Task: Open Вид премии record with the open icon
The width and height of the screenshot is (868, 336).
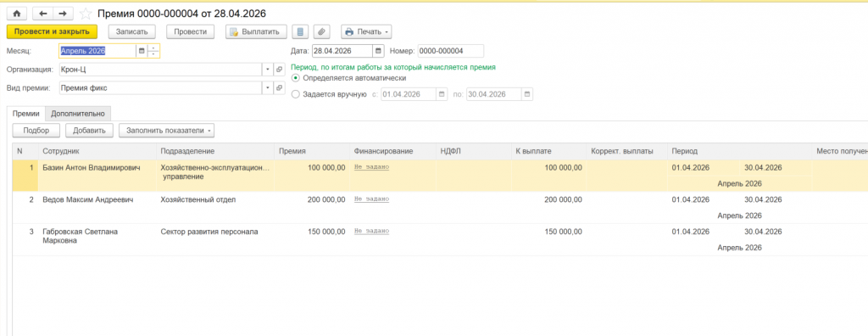Action: pyautogui.click(x=279, y=88)
